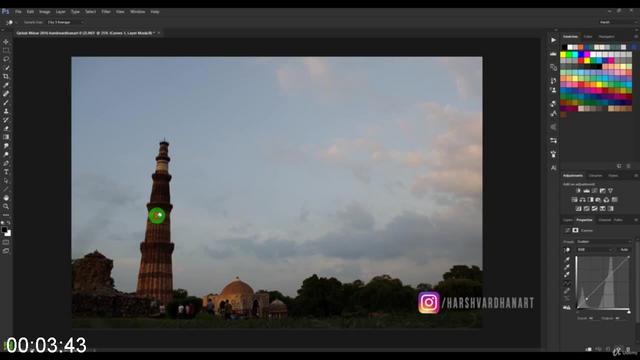Add a Curves adjustment from Adjustments panel
The width and height of the screenshot is (640, 360).
click(595, 191)
